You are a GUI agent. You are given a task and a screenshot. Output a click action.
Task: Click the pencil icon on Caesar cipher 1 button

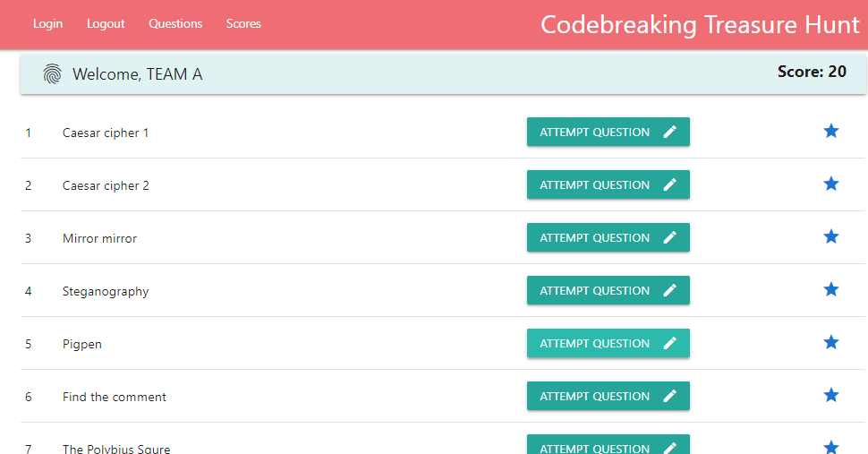click(x=670, y=132)
